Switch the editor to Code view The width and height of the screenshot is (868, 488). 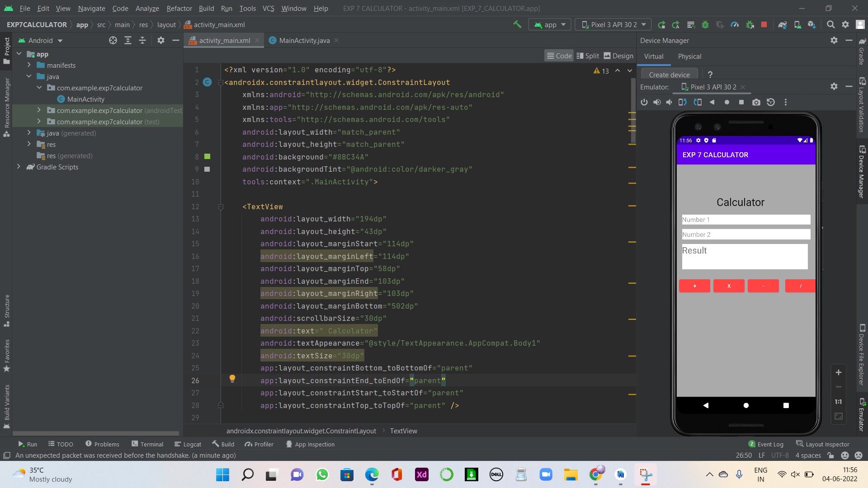559,56
